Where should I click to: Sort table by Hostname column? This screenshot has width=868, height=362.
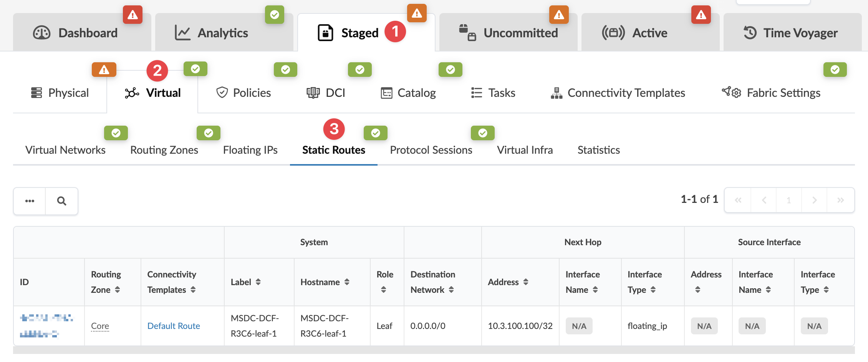point(347,282)
